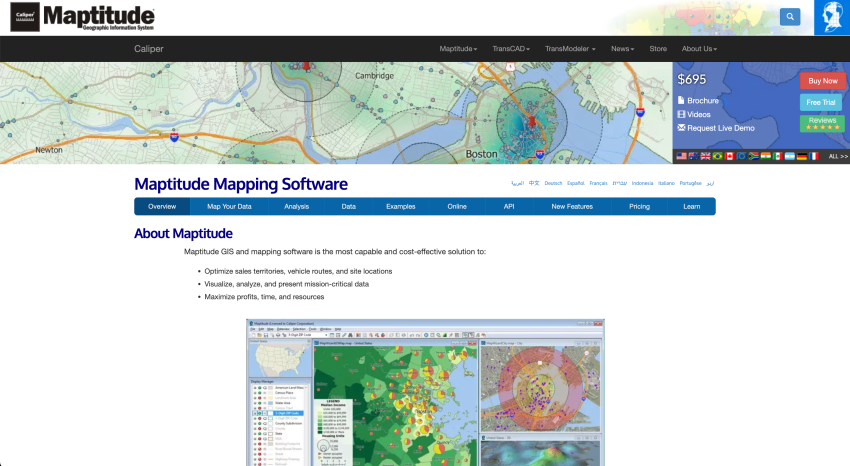Select the Mexico flag
Image resolution: width=850 pixels, height=466 pixels.
coord(777,156)
